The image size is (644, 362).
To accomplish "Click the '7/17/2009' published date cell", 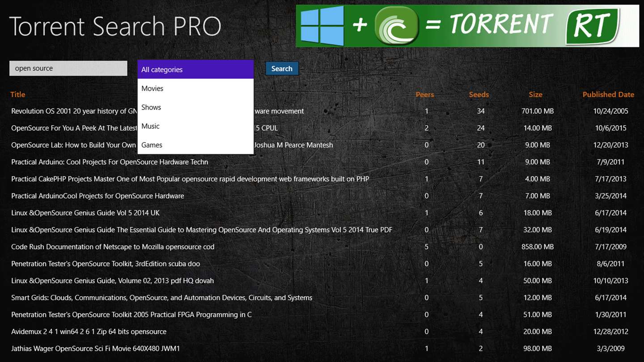I will click(611, 247).
